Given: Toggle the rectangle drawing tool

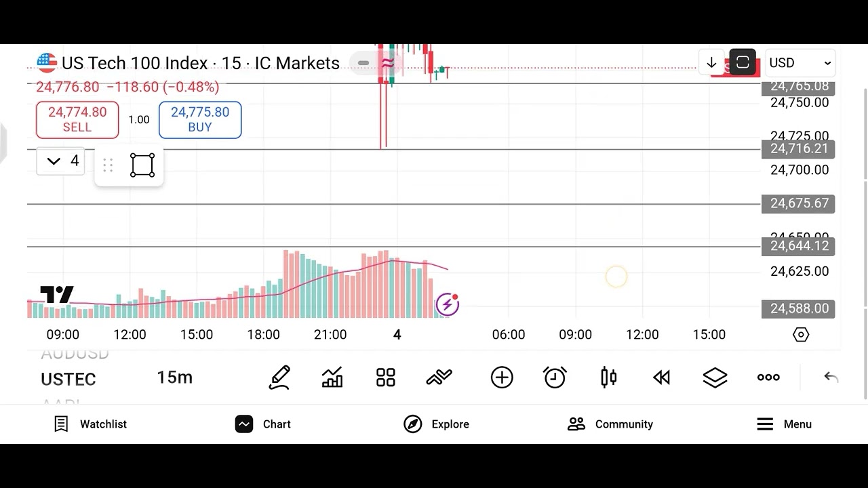Looking at the screenshot, I should (x=142, y=165).
